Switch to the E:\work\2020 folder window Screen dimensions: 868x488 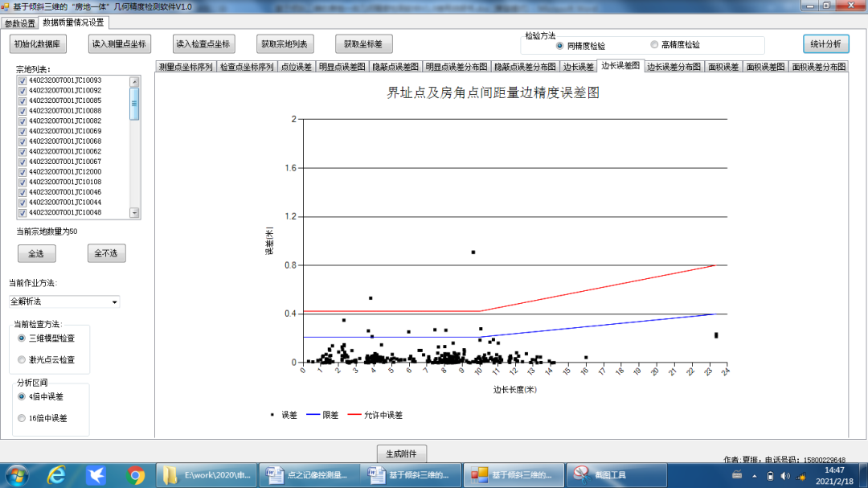[x=206, y=475]
